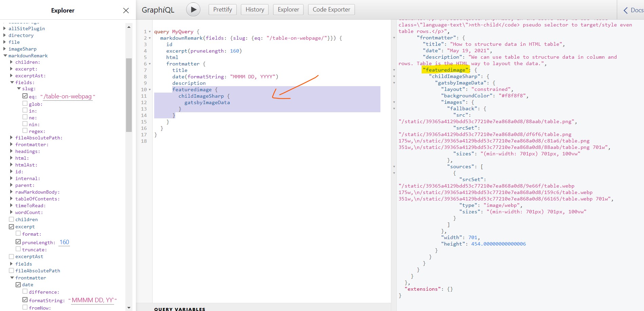Open the QUERY VARIABLES section
The image size is (644, 311).
(x=180, y=309)
